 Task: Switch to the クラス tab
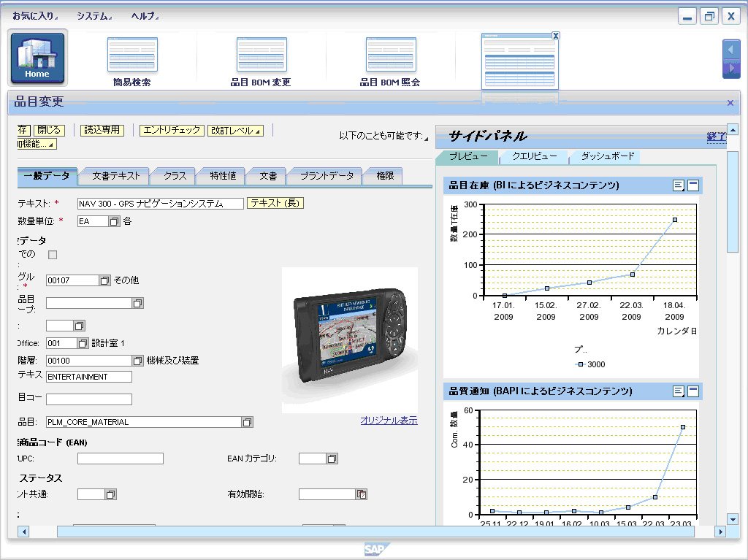(x=175, y=176)
